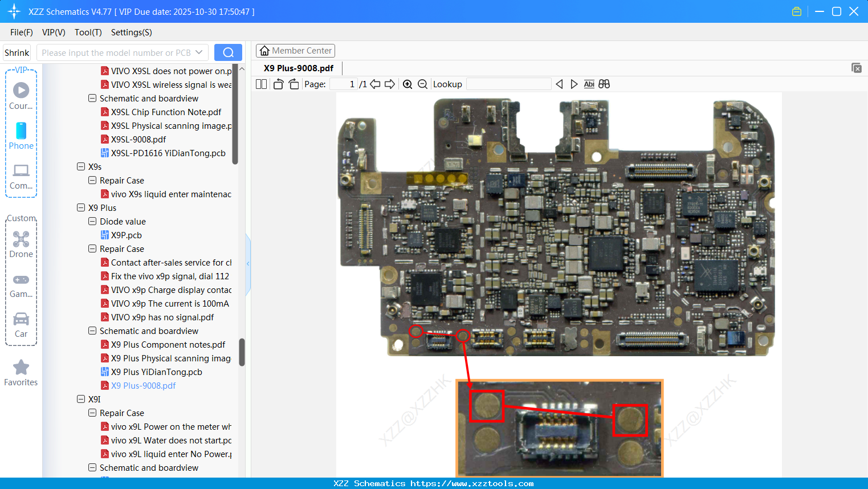Screen dimensions: 868x489
Task: Click the binoculars find icon
Action: [x=604, y=84]
